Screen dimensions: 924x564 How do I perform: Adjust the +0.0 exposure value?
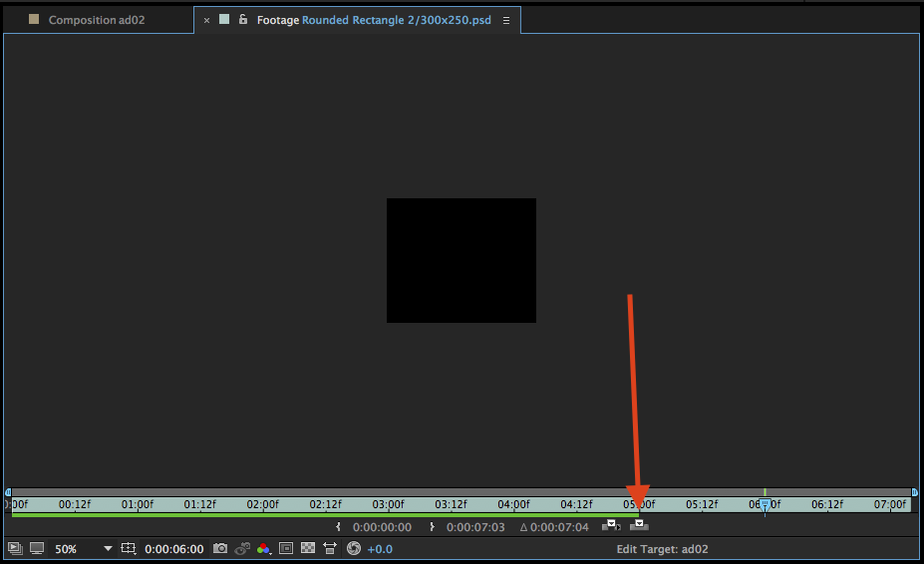(x=380, y=549)
